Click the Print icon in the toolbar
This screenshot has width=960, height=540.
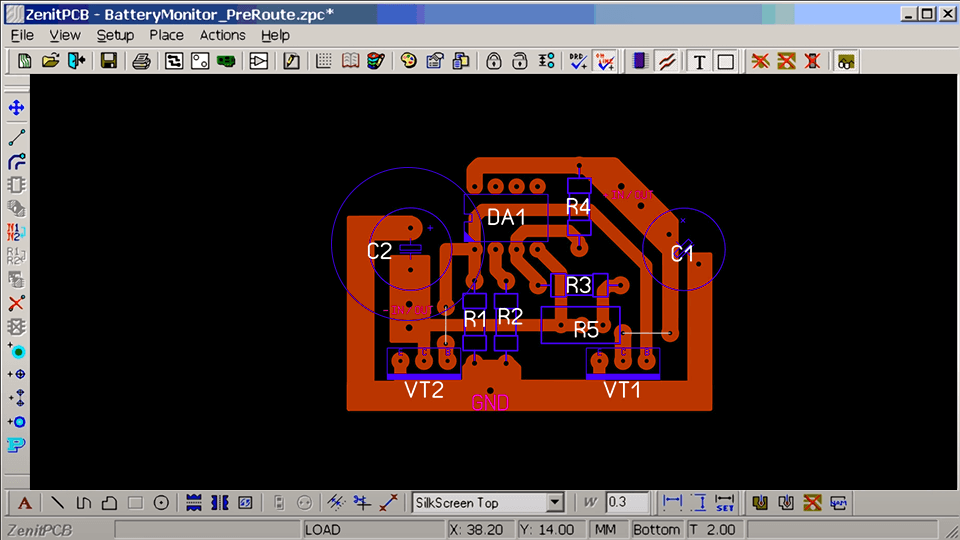point(141,61)
